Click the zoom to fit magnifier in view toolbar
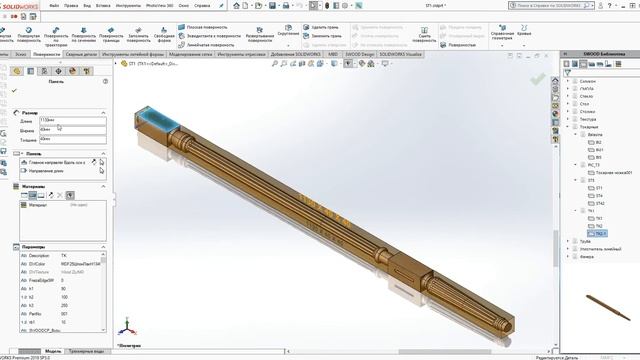The height and width of the screenshot is (360, 640). (x=275, y=64)
